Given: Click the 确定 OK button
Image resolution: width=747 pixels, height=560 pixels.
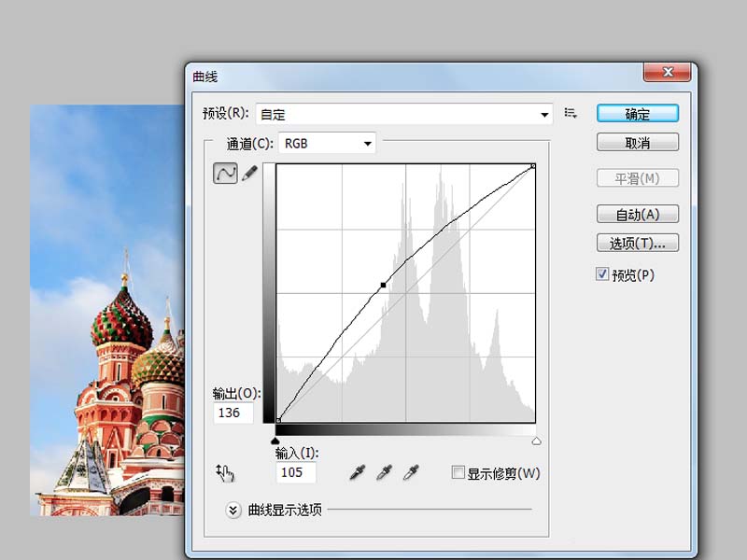Looking at the screenshot, I should [x=638, y=114].
